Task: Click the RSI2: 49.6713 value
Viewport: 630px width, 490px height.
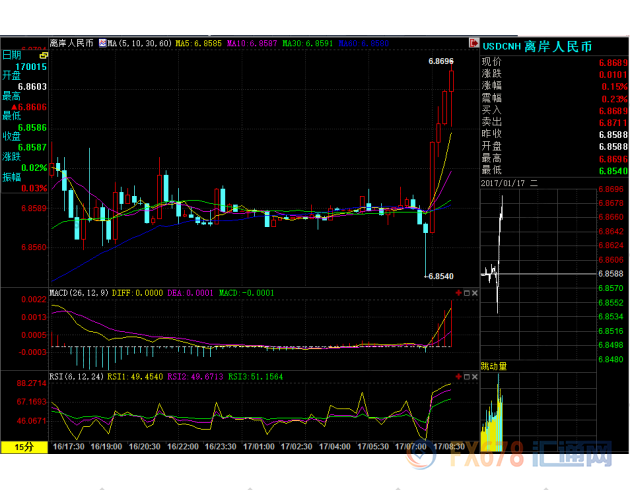Action: (195, 377)
